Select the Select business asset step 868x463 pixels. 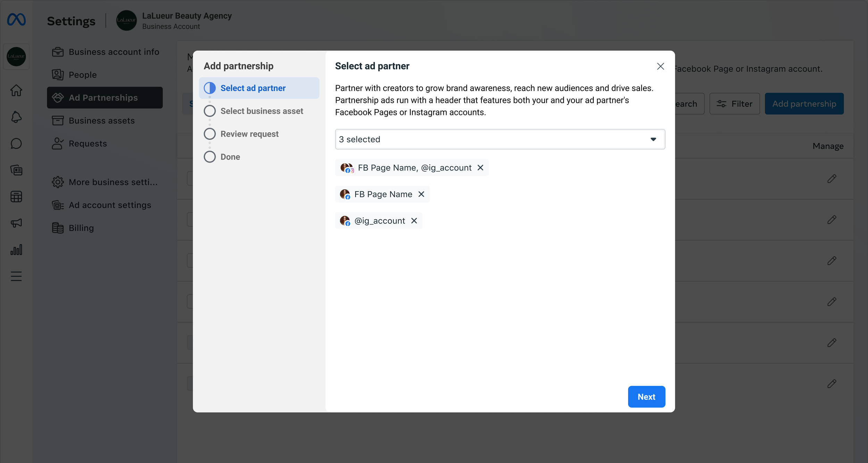[x=261, y=111]
